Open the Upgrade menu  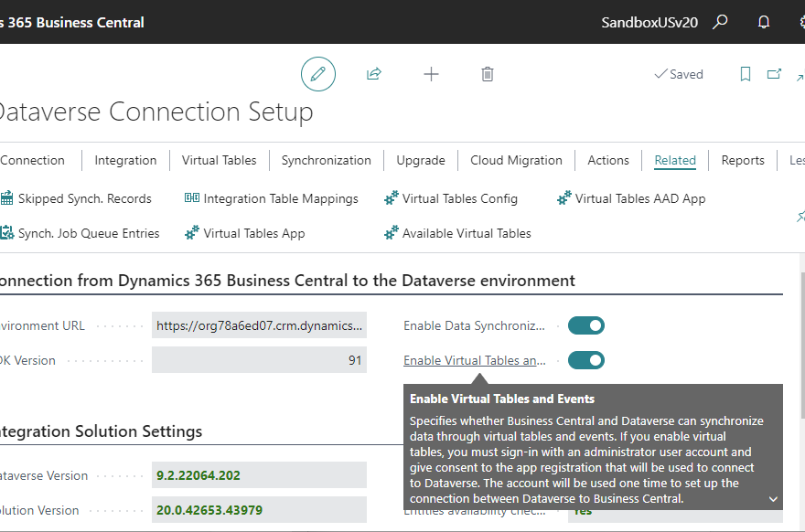(421, 161)
